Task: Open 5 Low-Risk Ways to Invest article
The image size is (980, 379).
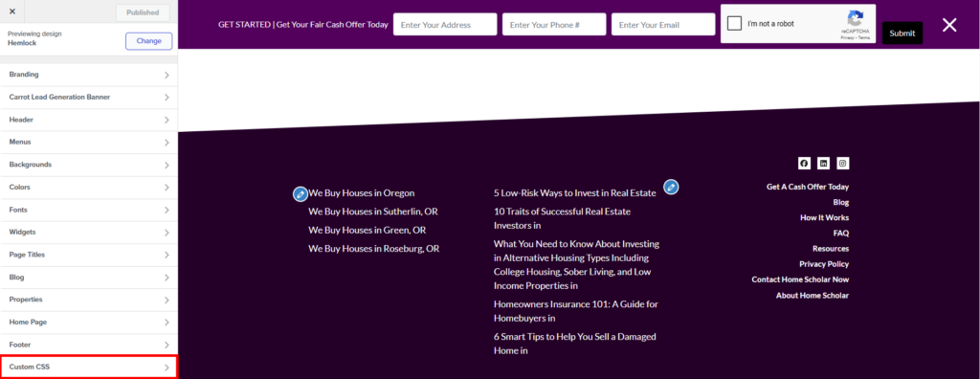Action: 575,193
